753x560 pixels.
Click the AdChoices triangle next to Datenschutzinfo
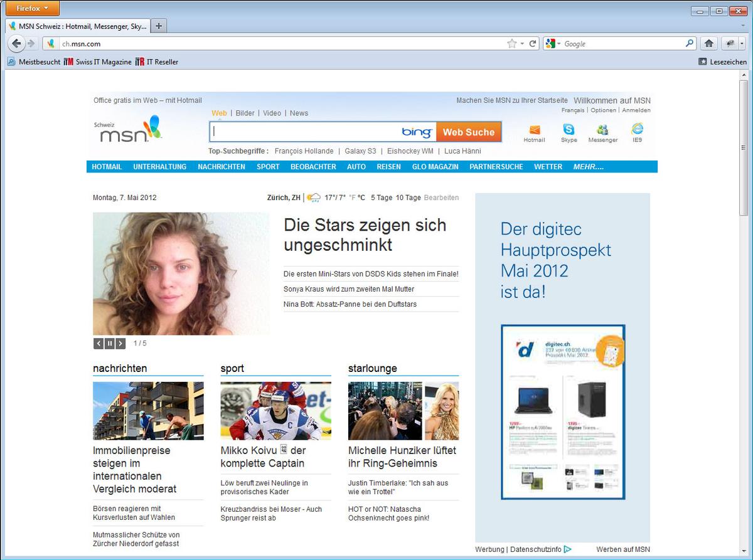[x=568, y=549]
